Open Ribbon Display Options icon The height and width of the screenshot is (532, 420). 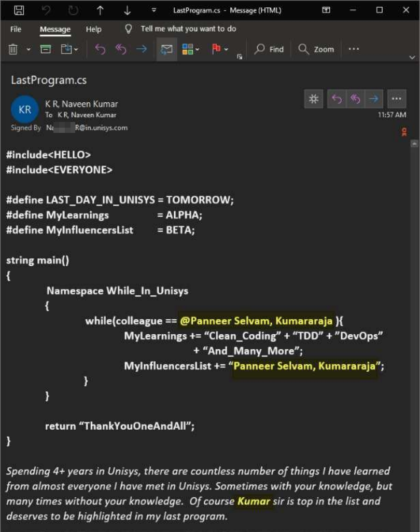[x=326, y=10]
